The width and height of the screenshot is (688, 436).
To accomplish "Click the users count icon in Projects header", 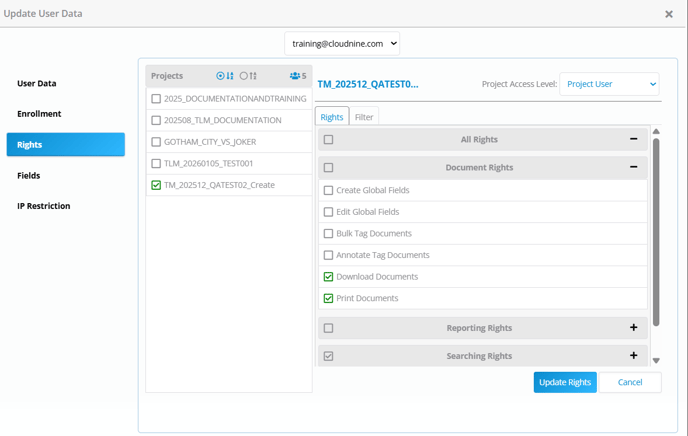I will pos(297,76).
